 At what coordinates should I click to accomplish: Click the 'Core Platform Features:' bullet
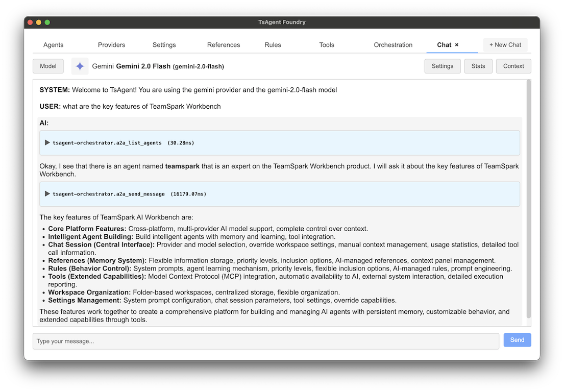click(208, 229)
